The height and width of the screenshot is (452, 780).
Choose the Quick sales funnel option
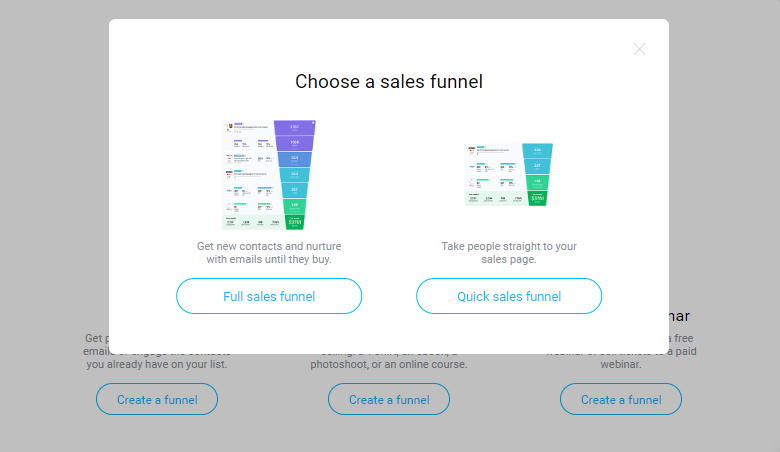pos(509,296)
